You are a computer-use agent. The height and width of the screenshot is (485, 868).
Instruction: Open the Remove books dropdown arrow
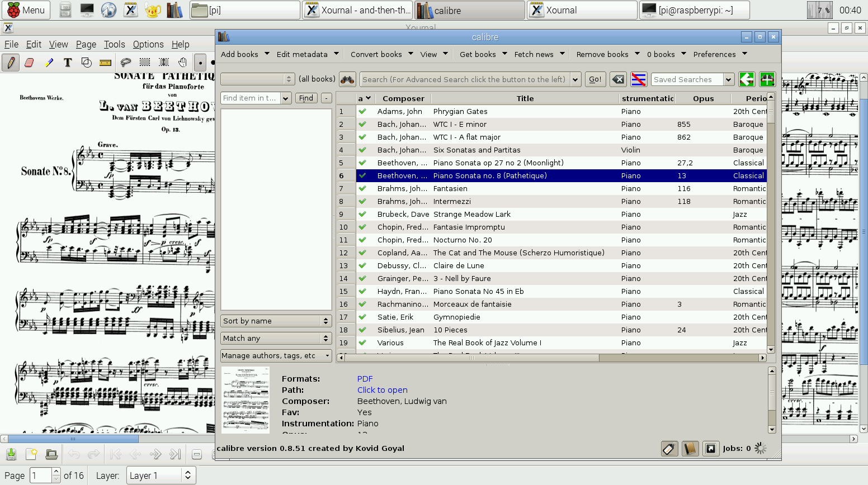click(x=637, y=54)
